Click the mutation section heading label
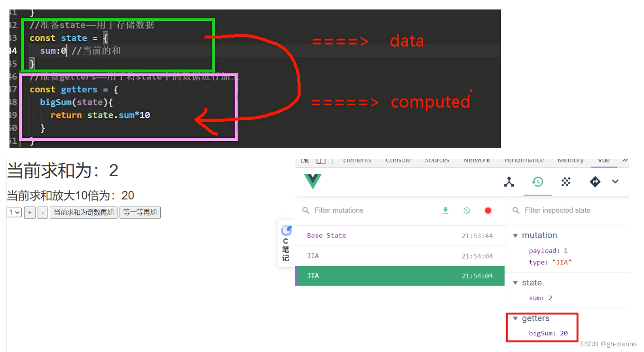Image resolution: width=644 pixels, height=352 pixels. click(539, 235)
